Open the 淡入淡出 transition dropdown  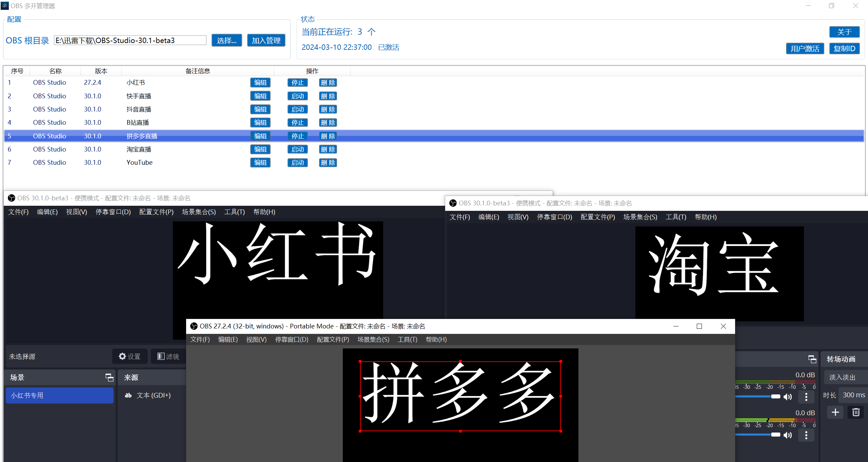coord(846,377)
